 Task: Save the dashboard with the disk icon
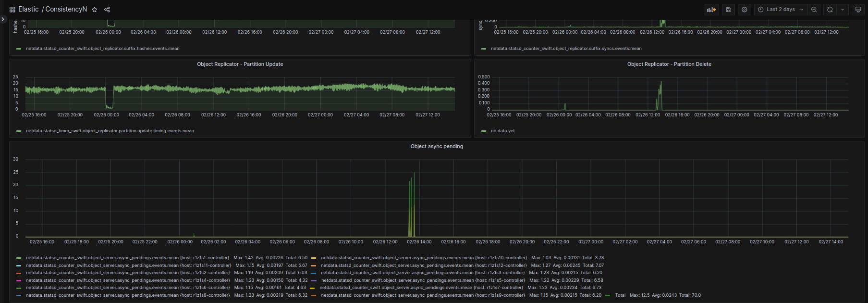point(728,10)
